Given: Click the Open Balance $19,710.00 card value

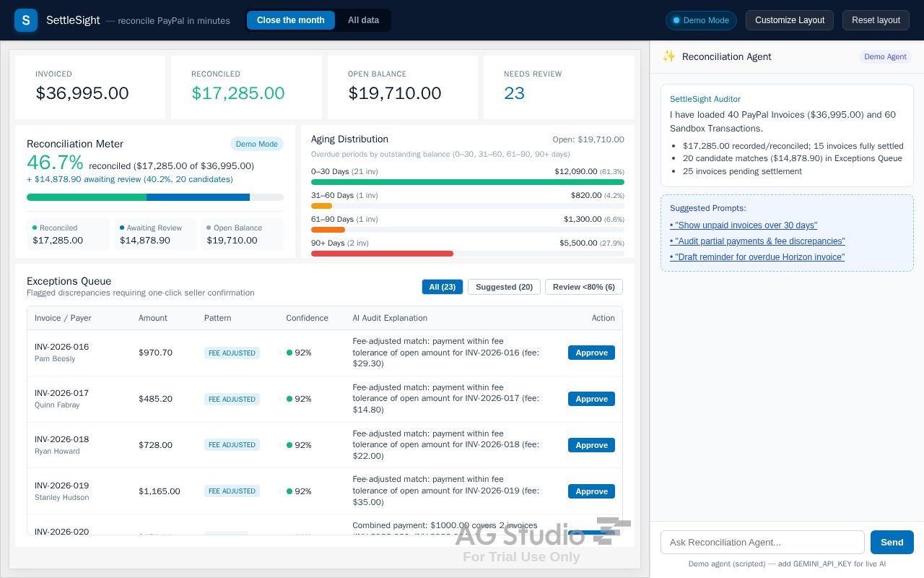Looking at the screenshot, I should 395,93.
